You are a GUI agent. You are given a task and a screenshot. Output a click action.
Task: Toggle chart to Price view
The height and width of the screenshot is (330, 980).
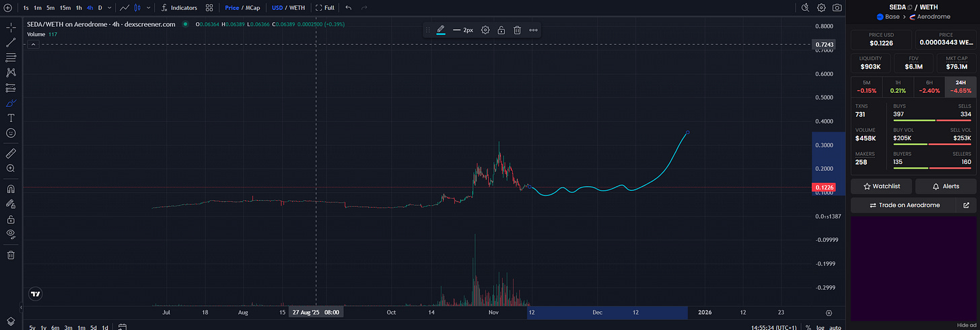point(232,7)
